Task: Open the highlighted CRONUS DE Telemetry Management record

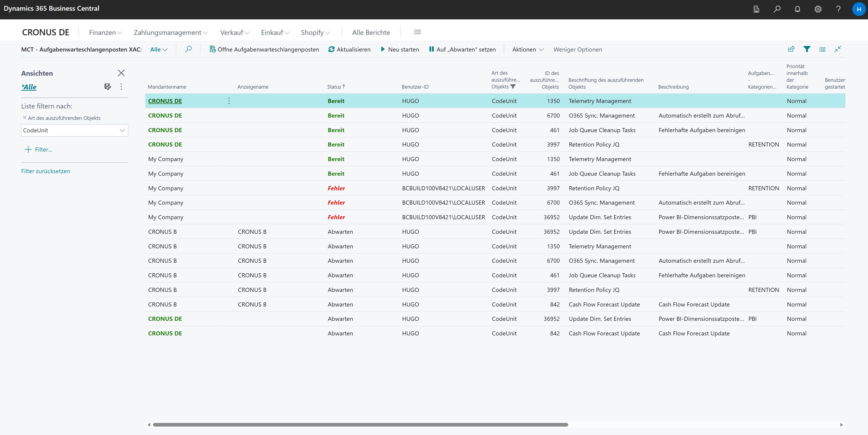Action: pos(165,101)
